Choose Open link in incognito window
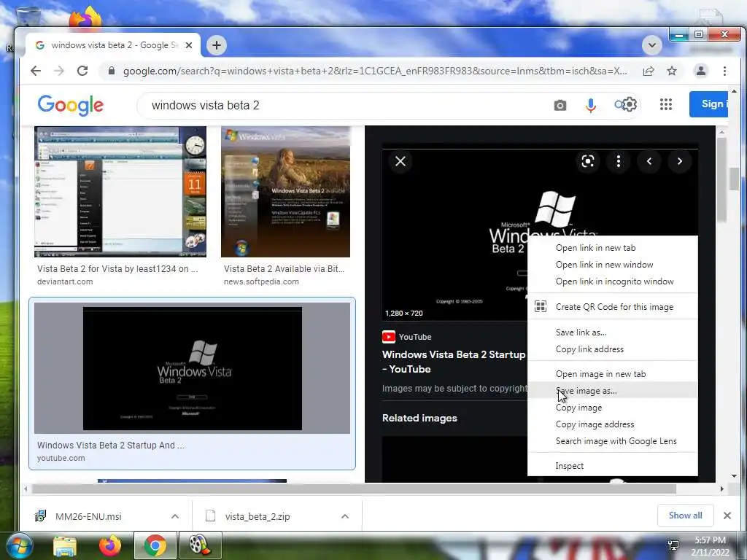Screen dimensions: 747x560 [613, 281]
